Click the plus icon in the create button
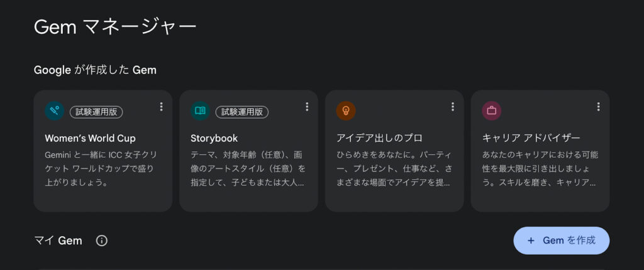 531,240
